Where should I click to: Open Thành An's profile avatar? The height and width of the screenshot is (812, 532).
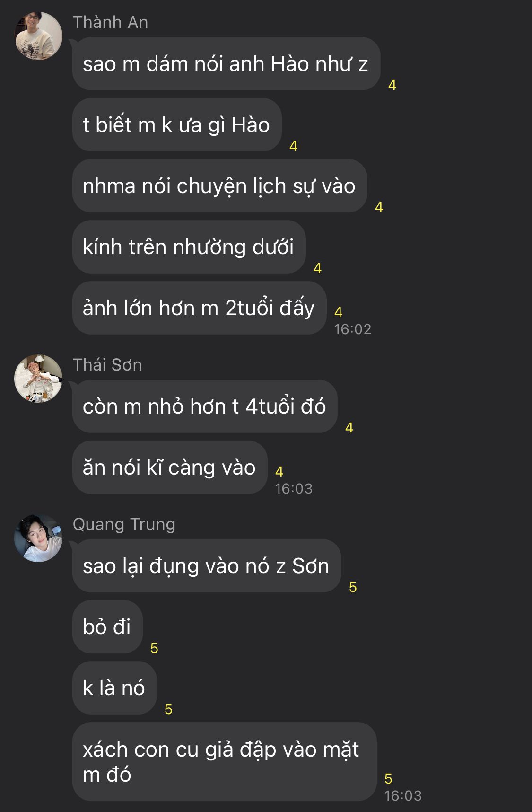tap(38, 36)
